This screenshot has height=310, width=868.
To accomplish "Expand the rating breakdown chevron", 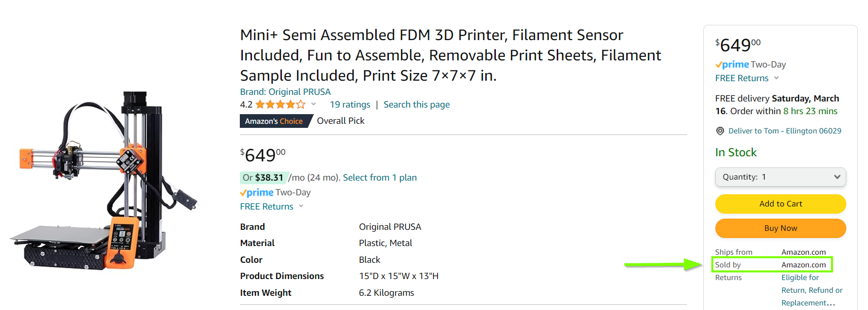I will click(x=313, y=104).
